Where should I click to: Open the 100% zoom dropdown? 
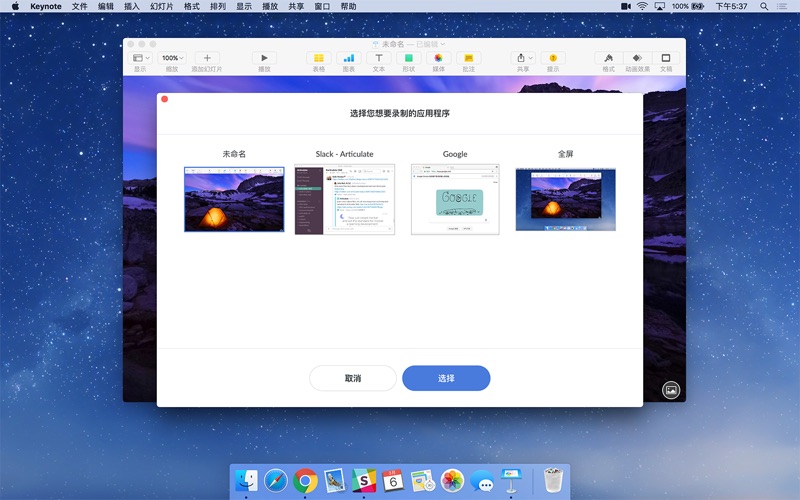pos(172,58)
